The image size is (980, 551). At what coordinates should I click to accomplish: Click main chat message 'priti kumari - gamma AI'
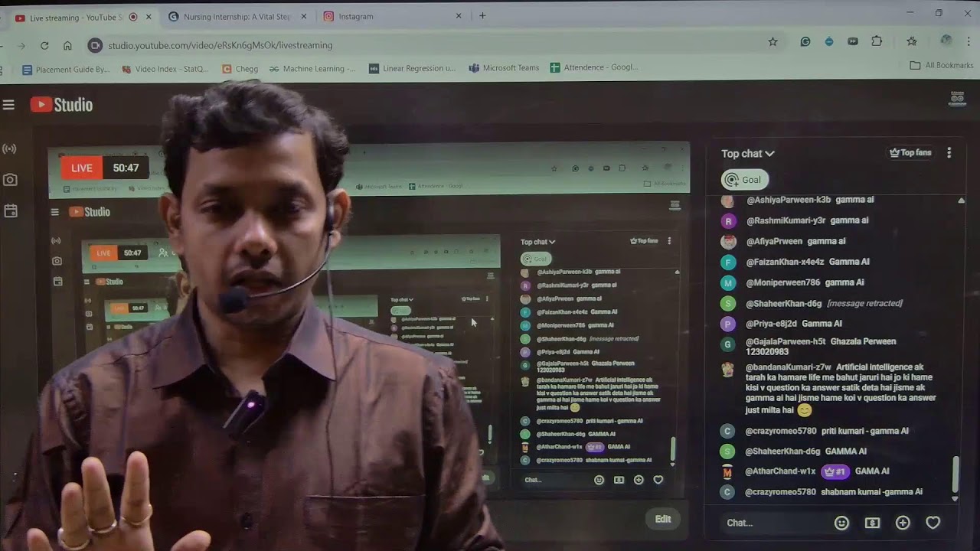click(x=865, y=431)
